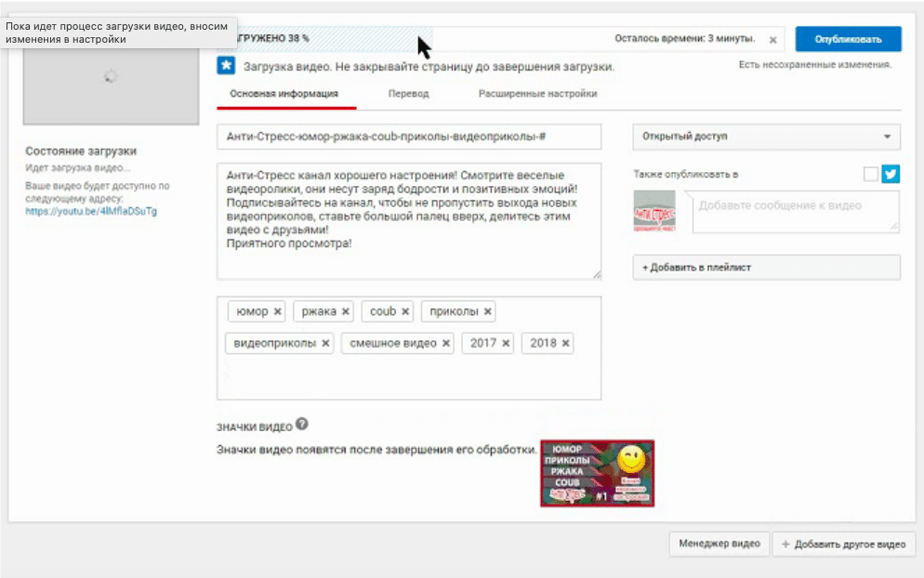Cancel the upload with the X icon
The height and width of the screenshot is (578, 924).
coord(772,40)
